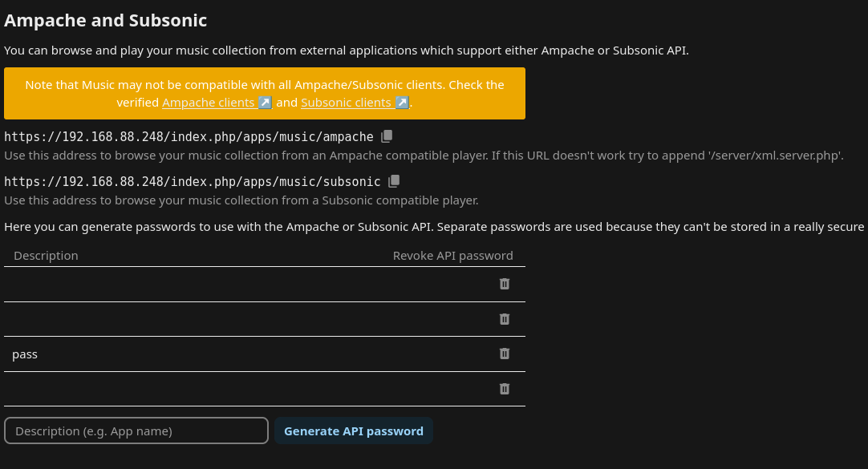Select the Ampache server URL text
The width and height of the screenshot is (868, 469).
(x=189, y=136)
